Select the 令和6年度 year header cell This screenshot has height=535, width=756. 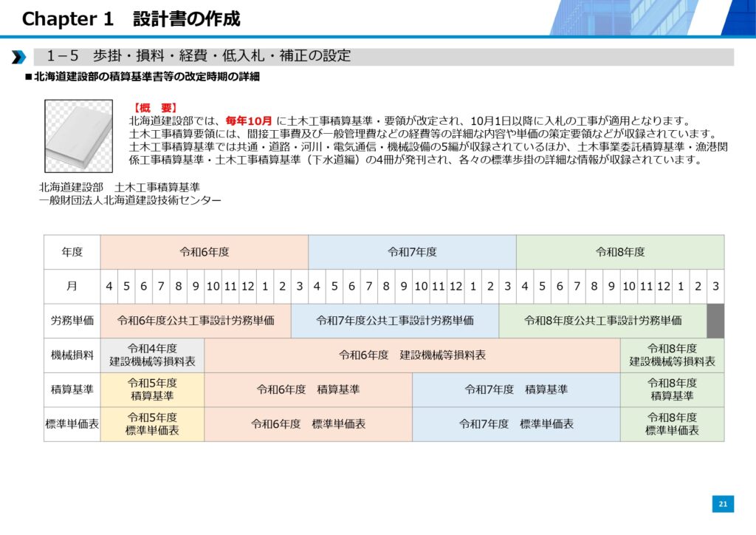click(x=205, y=252)
